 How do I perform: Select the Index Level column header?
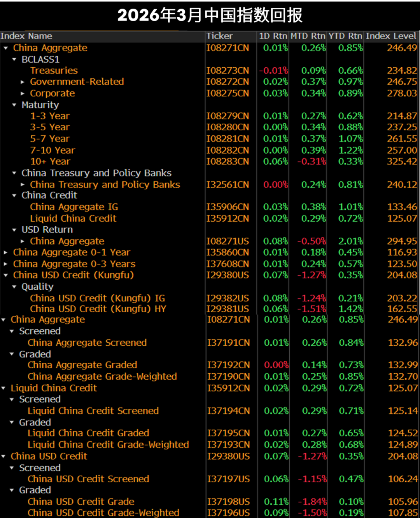pyautogui.click(x=390, y=36)
